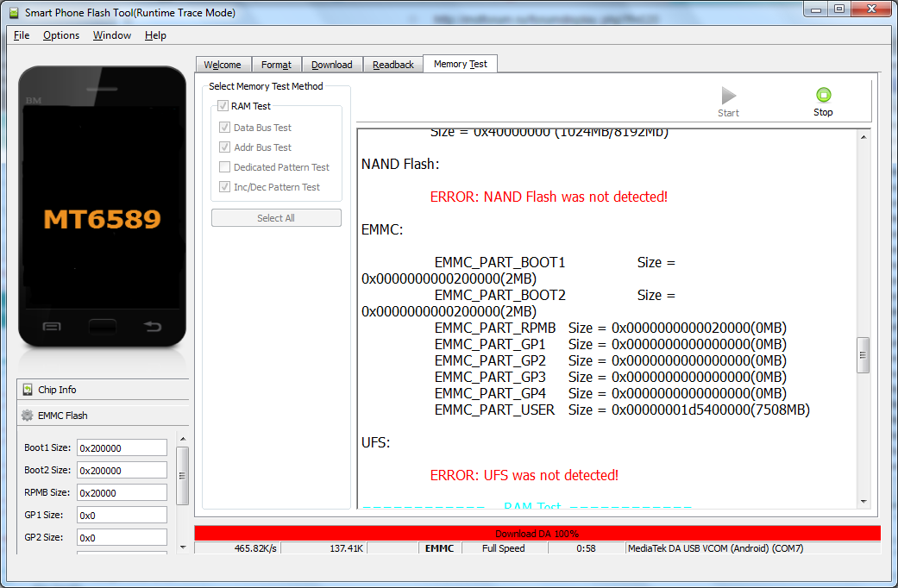Screen dimensions: 898x588
Task: Switch to the Download tab
Action: (331, 65)
